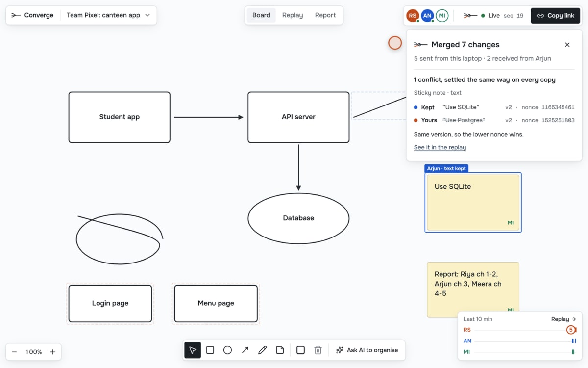
Task: Click the Replay arrow link in timeline panel
Action: click(x=563, y=319)
